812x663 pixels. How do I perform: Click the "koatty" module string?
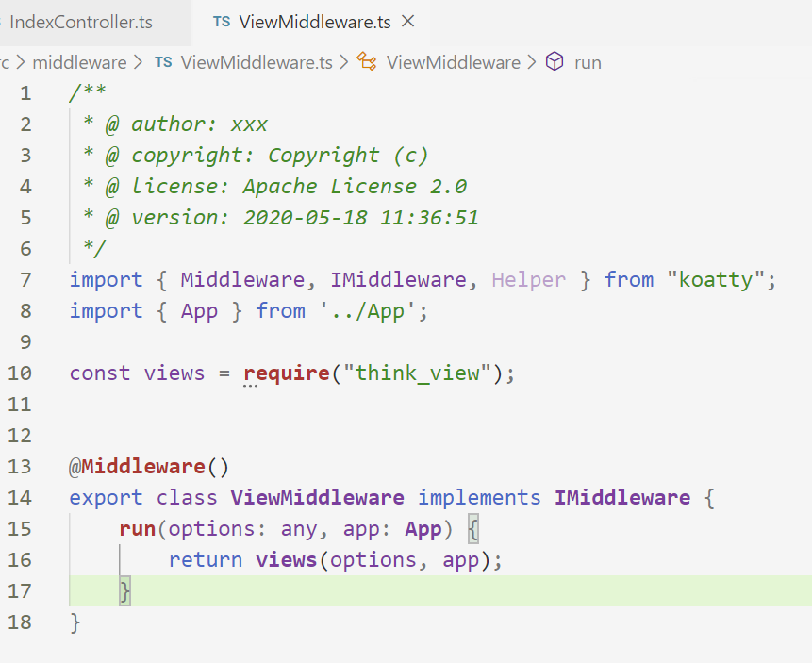click(716, 280)
